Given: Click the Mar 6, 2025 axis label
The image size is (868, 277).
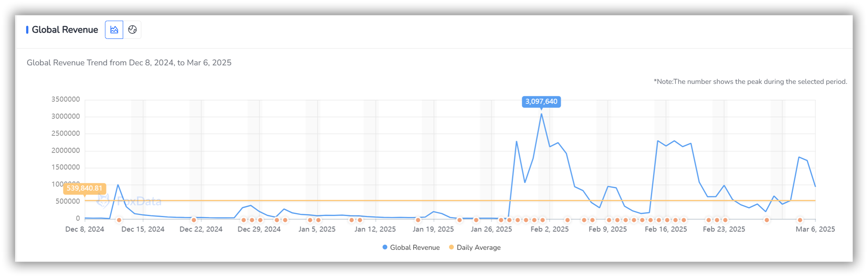Looking at the screenshot, I should 815,229.
